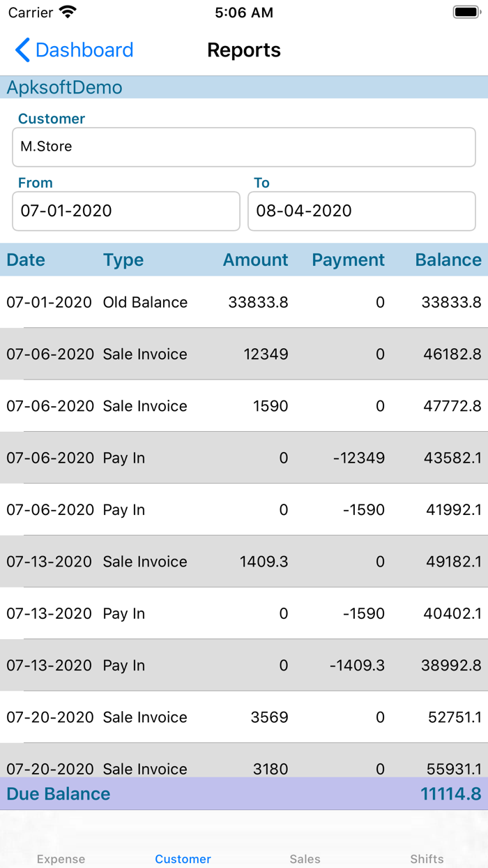Edit the Customer field showing M.Store
Image resolution: width=488 pixels, height=868 pixels.
pyautogui.click(x=243, y=147)
